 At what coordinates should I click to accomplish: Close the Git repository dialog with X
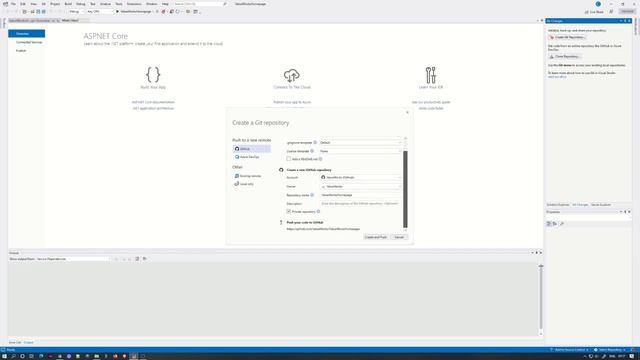407,113
